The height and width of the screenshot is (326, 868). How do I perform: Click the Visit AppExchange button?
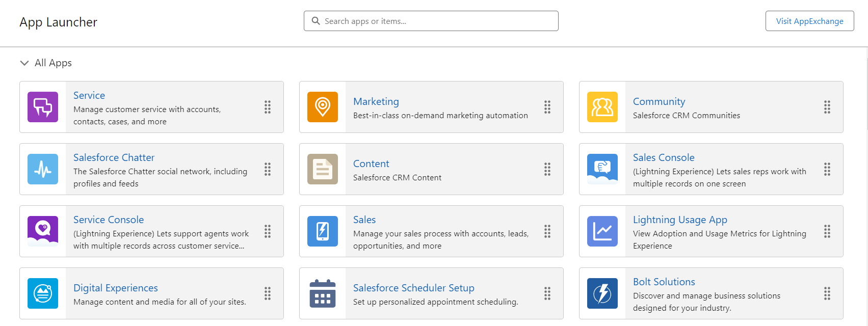pyautogui.click(x=809, y=21)
